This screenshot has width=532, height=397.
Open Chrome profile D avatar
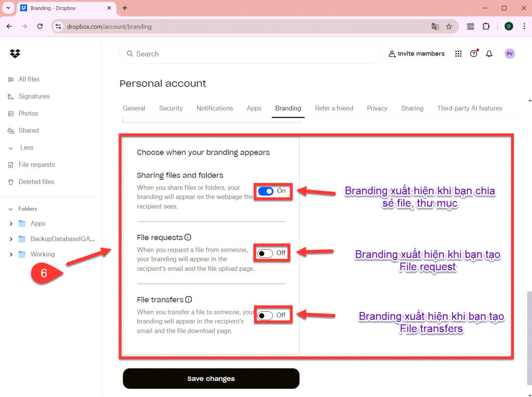coord(509,26)
